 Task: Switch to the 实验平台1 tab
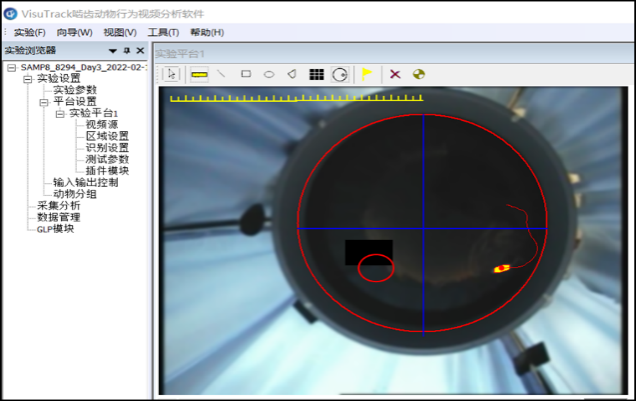pos(180,54)
